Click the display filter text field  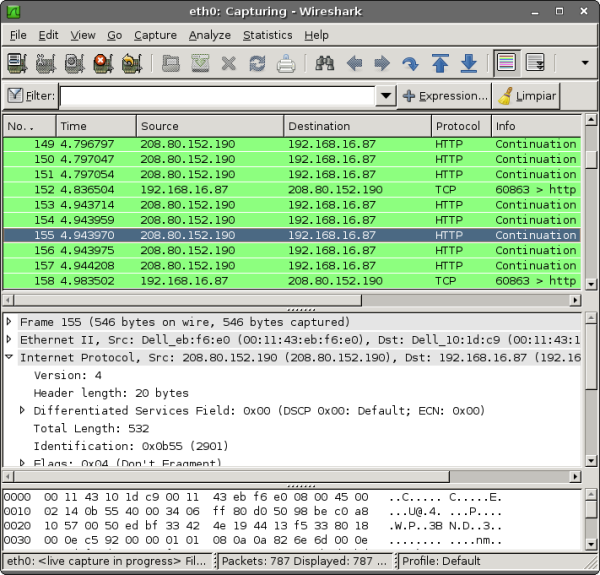click(217, 96)
